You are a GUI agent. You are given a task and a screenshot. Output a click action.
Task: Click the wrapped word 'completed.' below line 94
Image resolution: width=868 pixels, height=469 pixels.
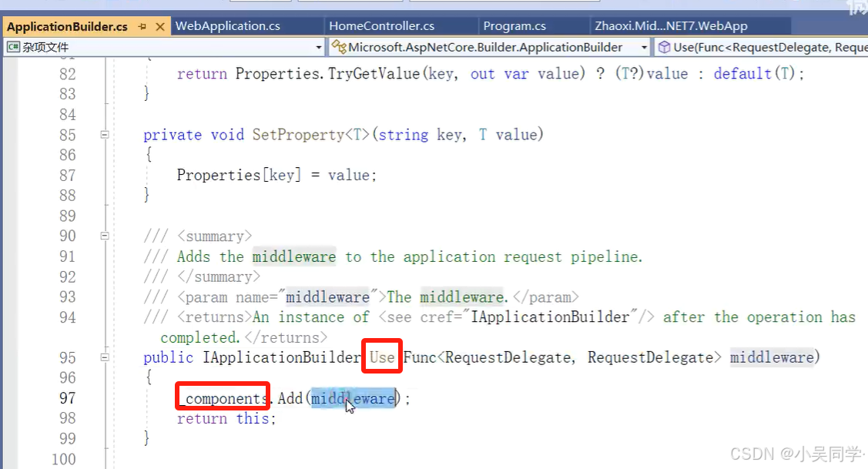(200, 337)
